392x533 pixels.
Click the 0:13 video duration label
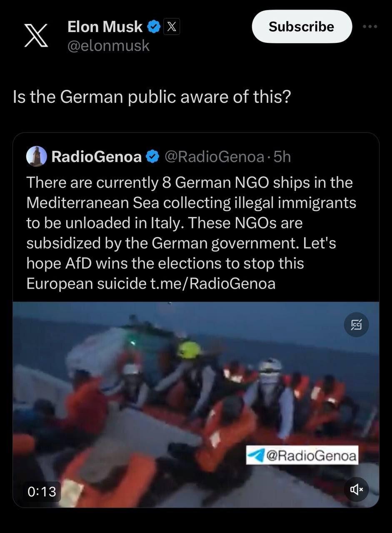point(41,491)
